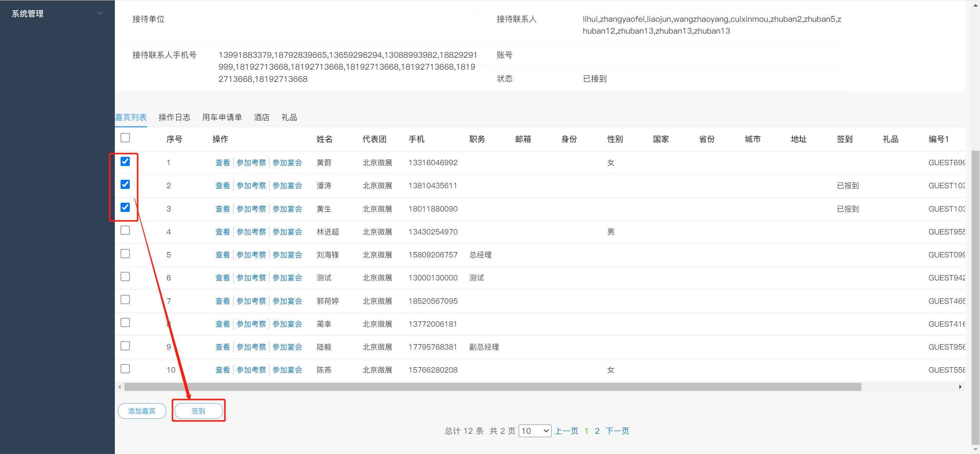Click the 已接到 status value
The image size is (980, 454).
[595, 79]
